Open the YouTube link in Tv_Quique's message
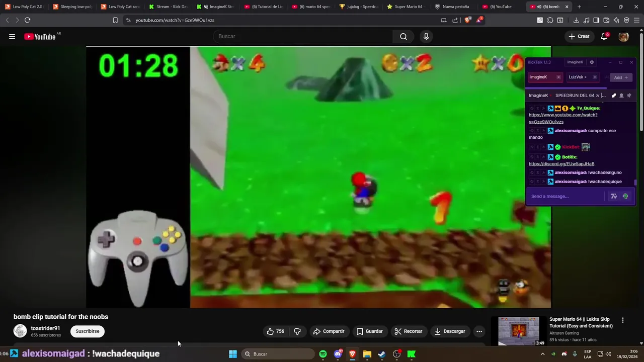 pyautogui.click(x=563, y=118)
